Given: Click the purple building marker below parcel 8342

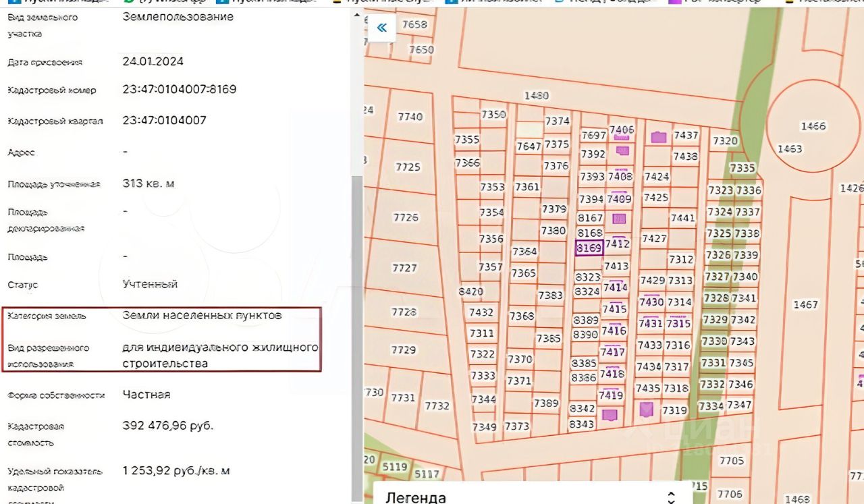Looking at the screenshot, I should 610,414.
